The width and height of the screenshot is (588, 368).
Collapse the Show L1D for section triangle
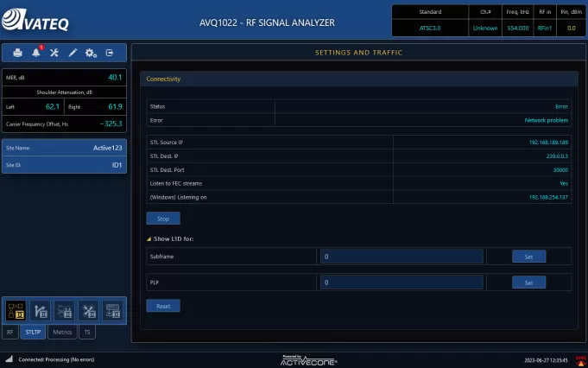pyautogui.click(x=149, y=239)
